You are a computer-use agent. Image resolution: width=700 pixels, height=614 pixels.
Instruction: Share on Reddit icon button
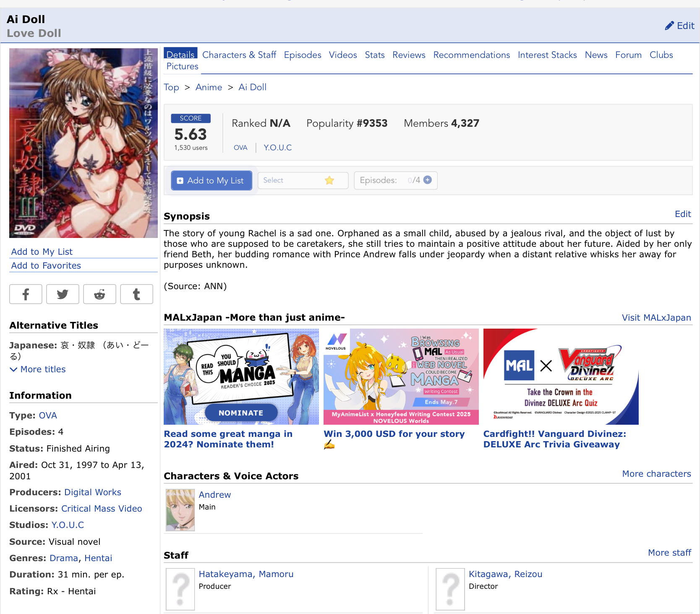(99, 294)
